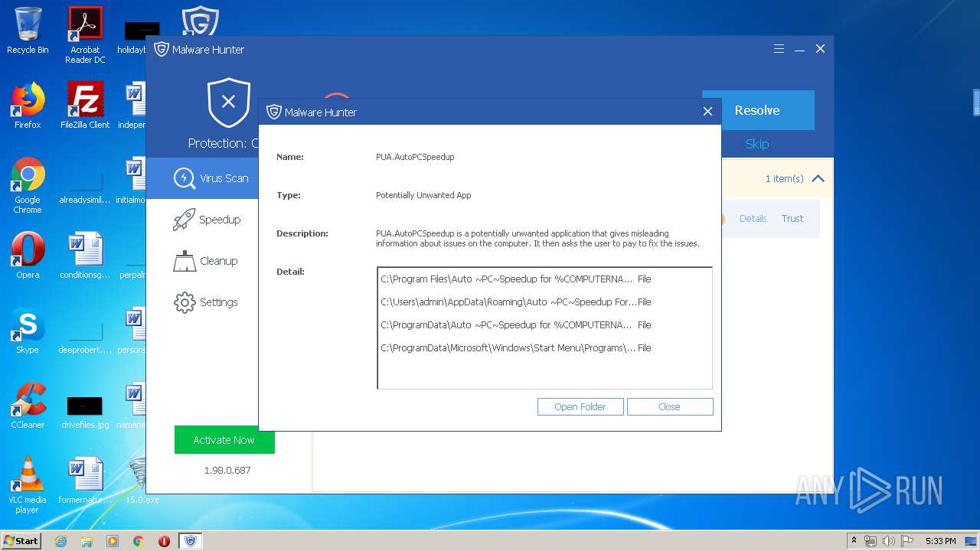Click the Action Center flag icon
This screenshot has height=551, width=980.
point(906,541)
